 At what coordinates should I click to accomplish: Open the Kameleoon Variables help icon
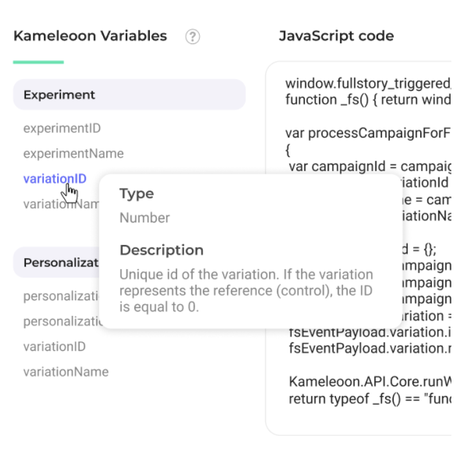click(x=193, y=37)
